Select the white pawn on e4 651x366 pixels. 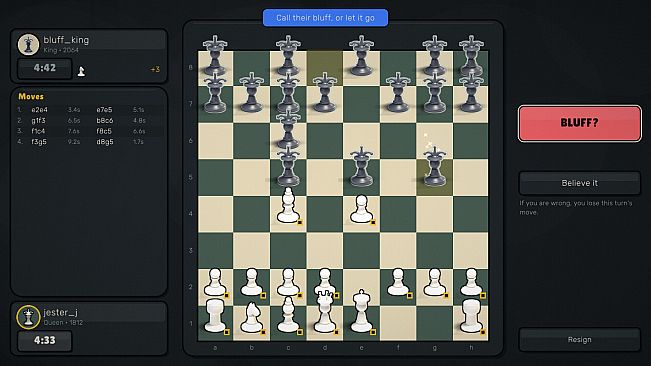[361, 210]
